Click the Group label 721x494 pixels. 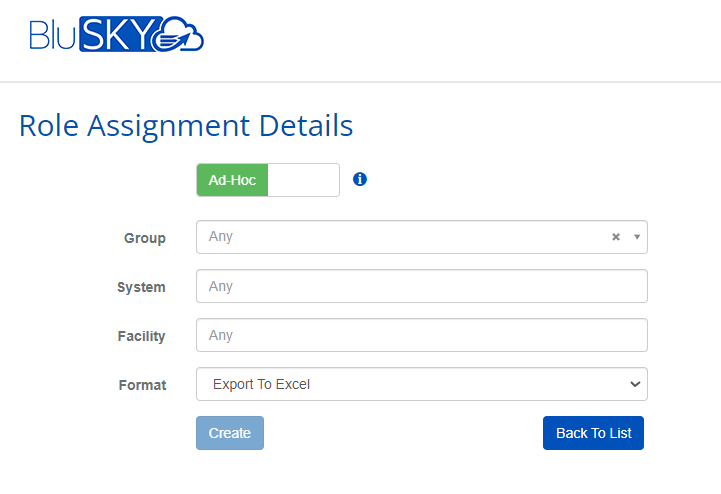click(145, 238)
